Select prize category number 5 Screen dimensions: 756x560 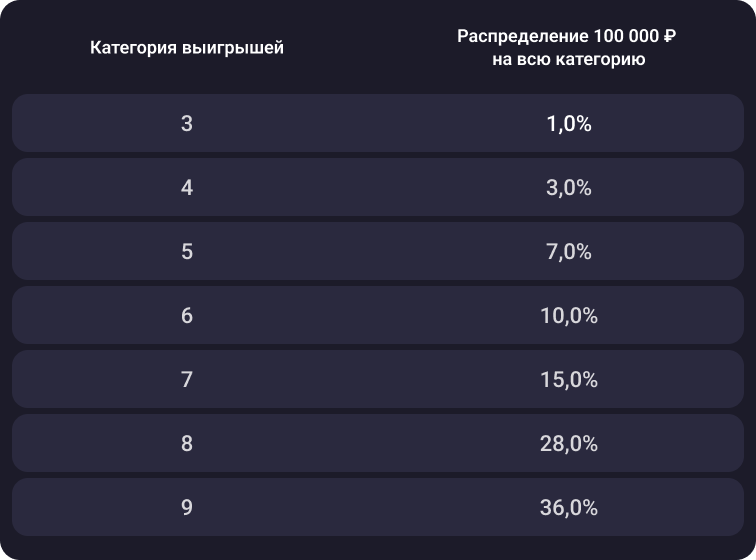pos(187,252)
